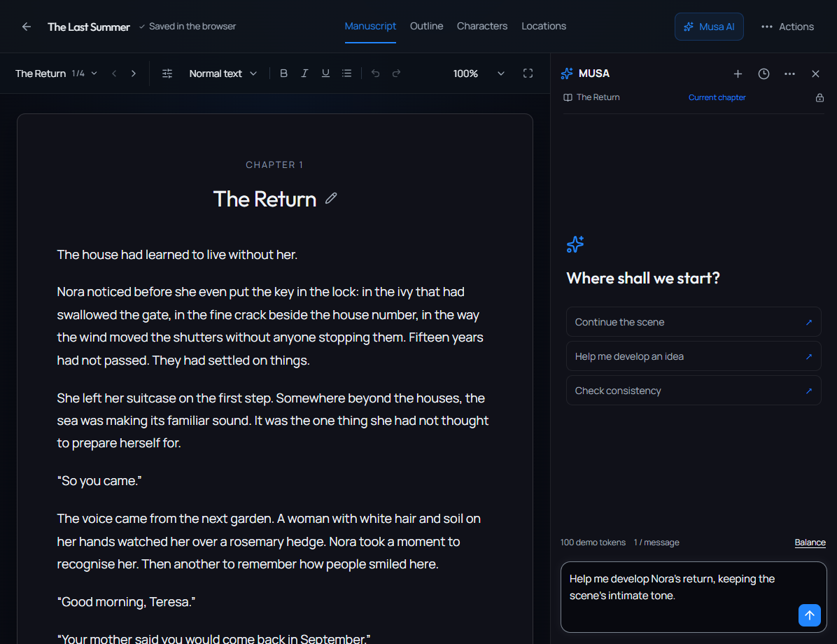The width and height of the screenshot is (837, 644).
Task: Undo the last edit
Action: 375,73
